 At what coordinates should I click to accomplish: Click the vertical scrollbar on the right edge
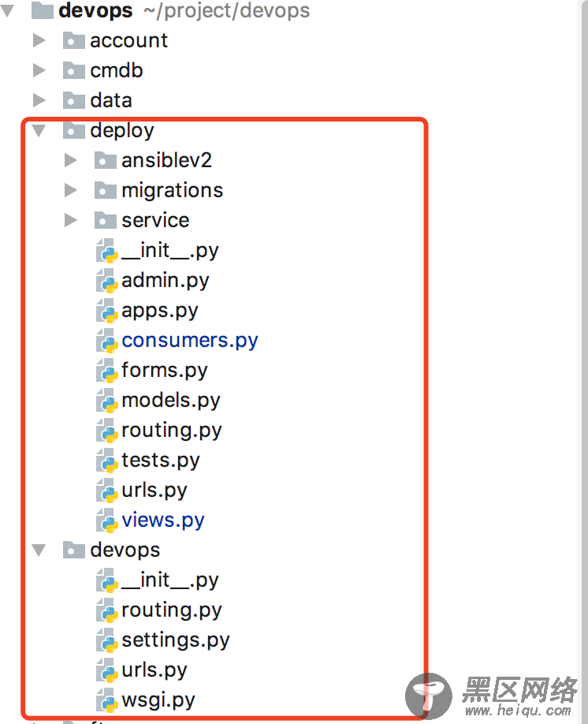pyautogui.click(x=582, y=362)
